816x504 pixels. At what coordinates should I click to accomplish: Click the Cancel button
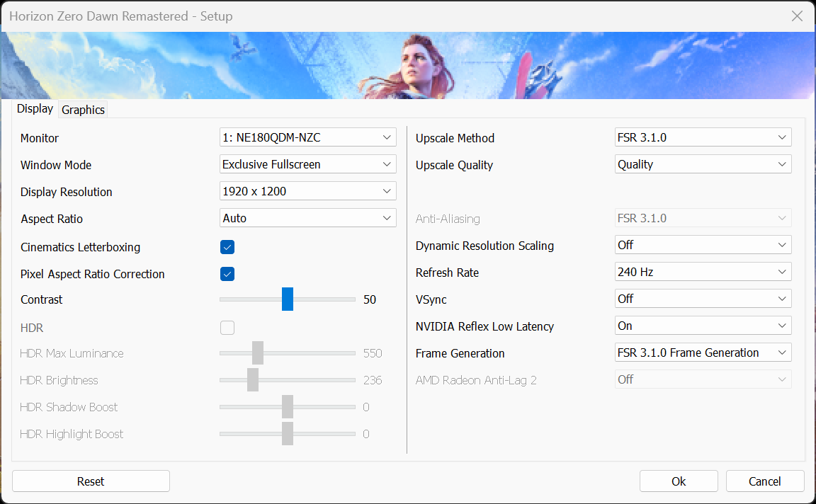pyautogui.click(x=765, y=481)
